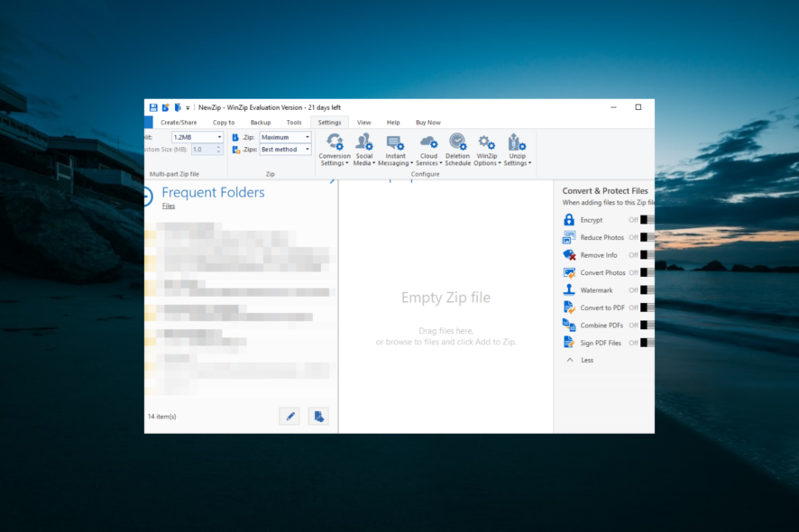Click the Reduce Photos icon
The height and width of the screenshot is (532, 799).
coord(569,237)
